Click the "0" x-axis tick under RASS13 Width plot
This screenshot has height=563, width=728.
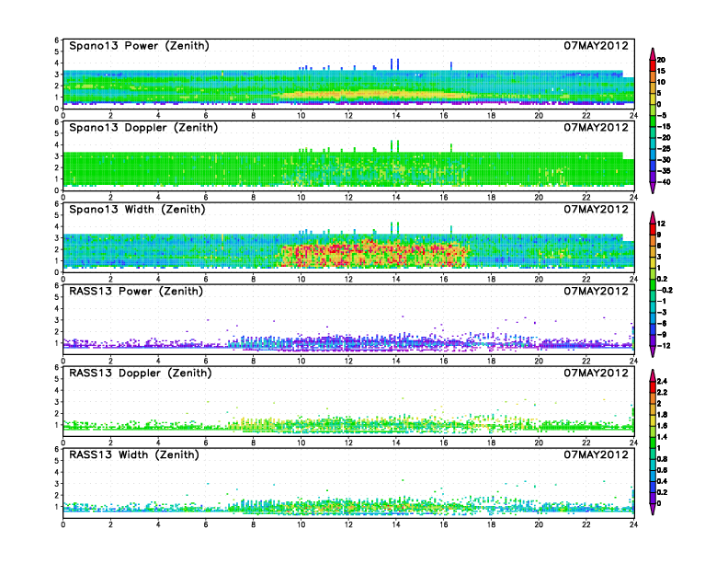(x=63, y=524)
